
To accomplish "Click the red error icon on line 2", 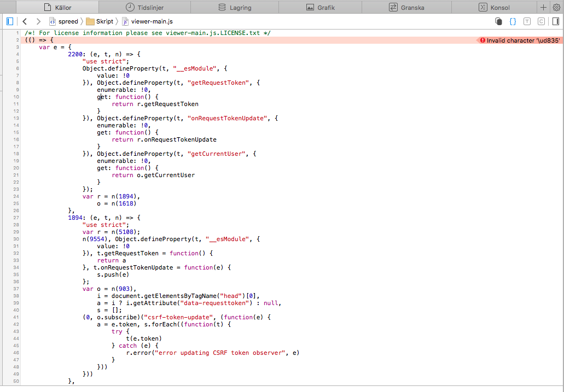I will tap(482, 40).
